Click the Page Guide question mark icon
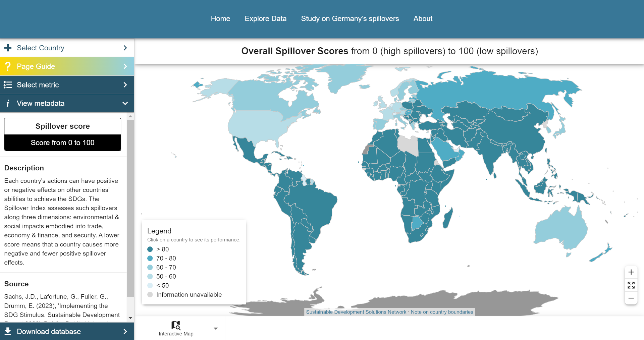 pos(8,66)
